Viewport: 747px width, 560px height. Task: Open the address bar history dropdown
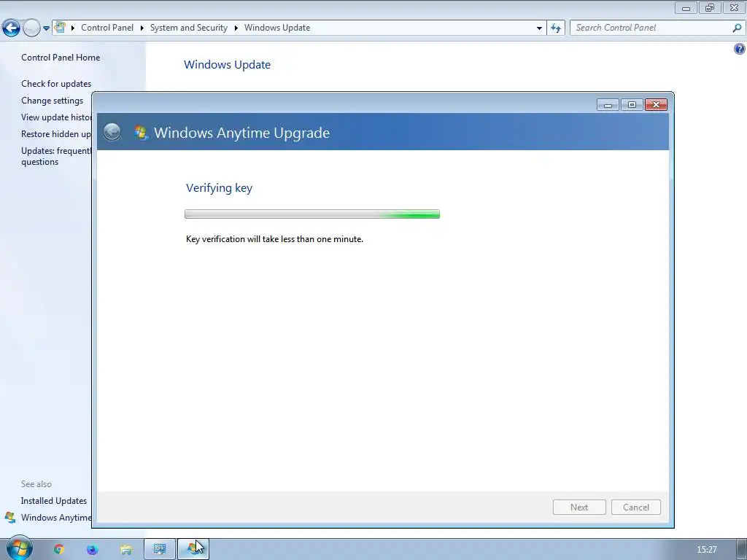pyautogui.click(x=539, y=28)
